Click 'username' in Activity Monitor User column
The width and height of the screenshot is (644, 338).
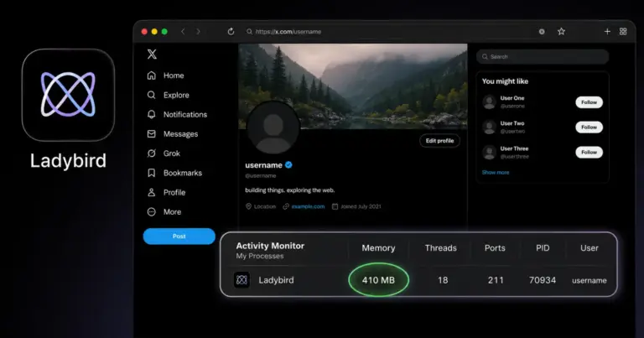pyautogui.click(x=589, y=280)
